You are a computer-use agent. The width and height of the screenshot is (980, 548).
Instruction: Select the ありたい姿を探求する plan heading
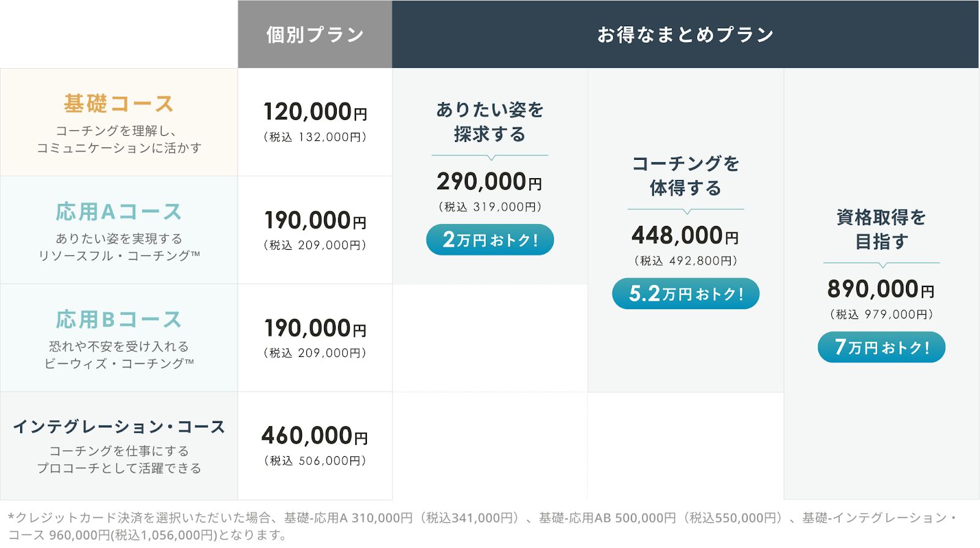coord(490,122)
